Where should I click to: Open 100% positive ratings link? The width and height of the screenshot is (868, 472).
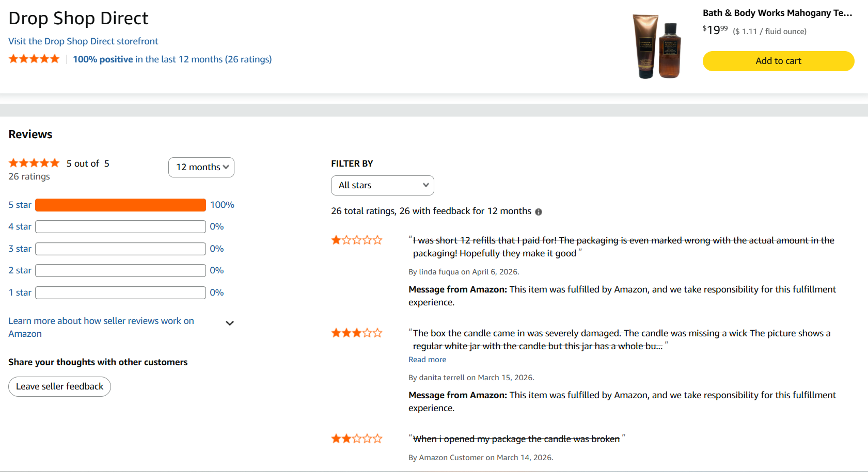(x=172, y=59)
